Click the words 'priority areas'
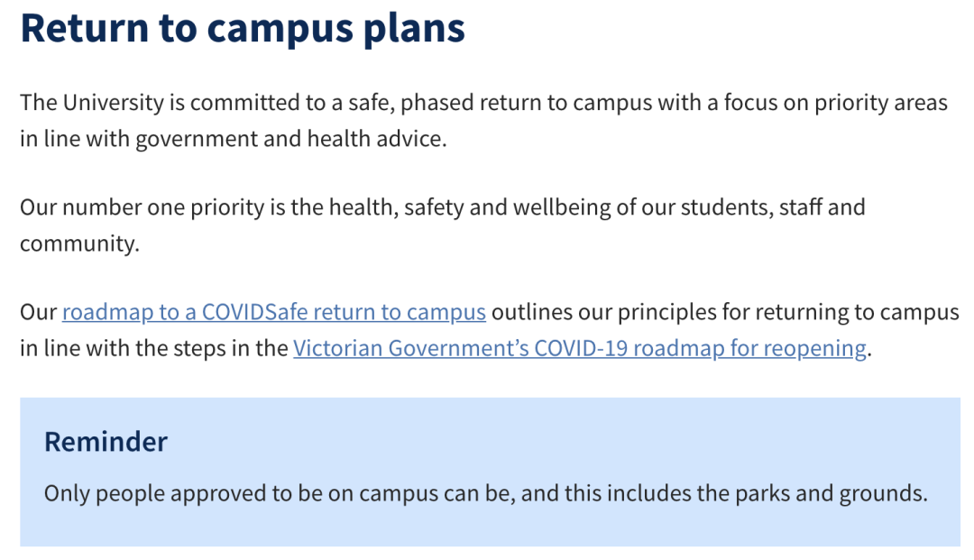The height and width of the screenshot is (560, 974). click(881, 103)
